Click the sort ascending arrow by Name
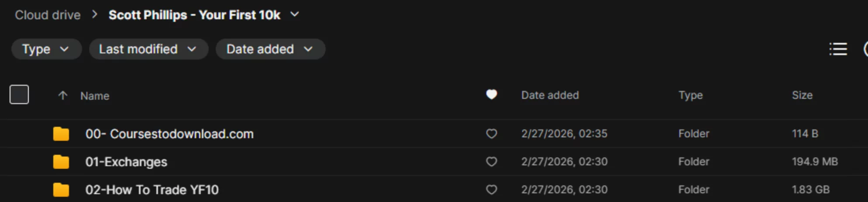Viewport: 868px width, 202px height. click(x=63, y=95)
